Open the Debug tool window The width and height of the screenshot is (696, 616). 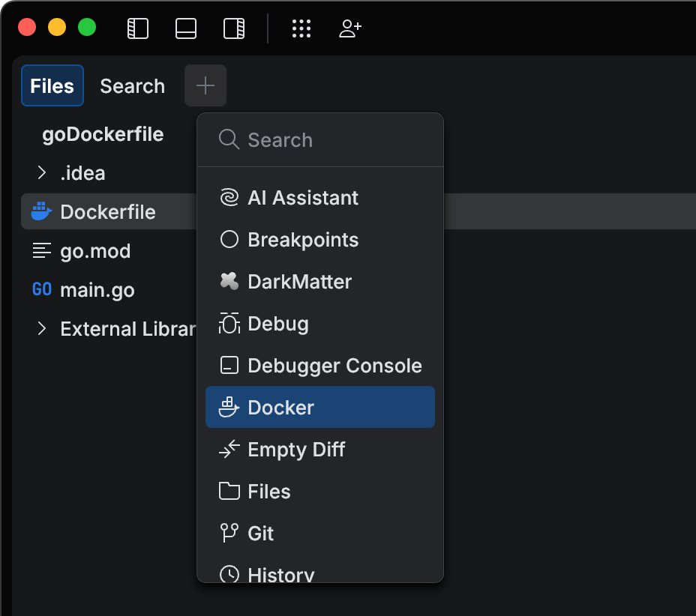[278, 324]
